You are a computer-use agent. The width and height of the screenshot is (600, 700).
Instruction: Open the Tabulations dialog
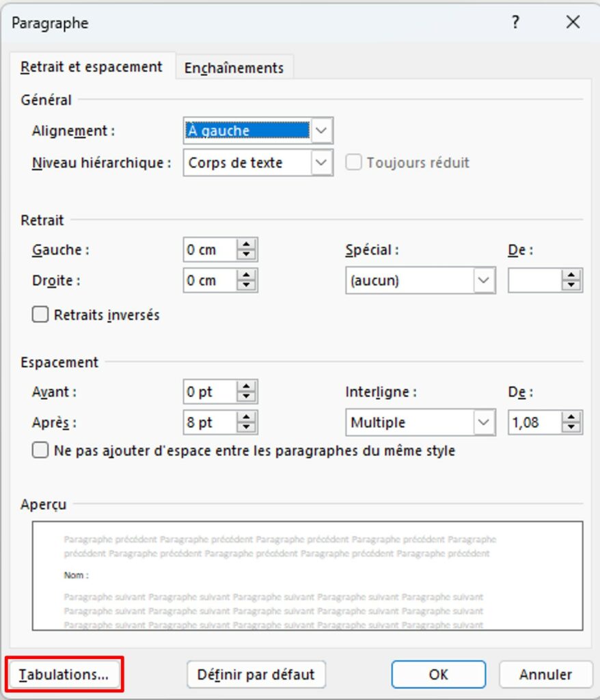64,674
